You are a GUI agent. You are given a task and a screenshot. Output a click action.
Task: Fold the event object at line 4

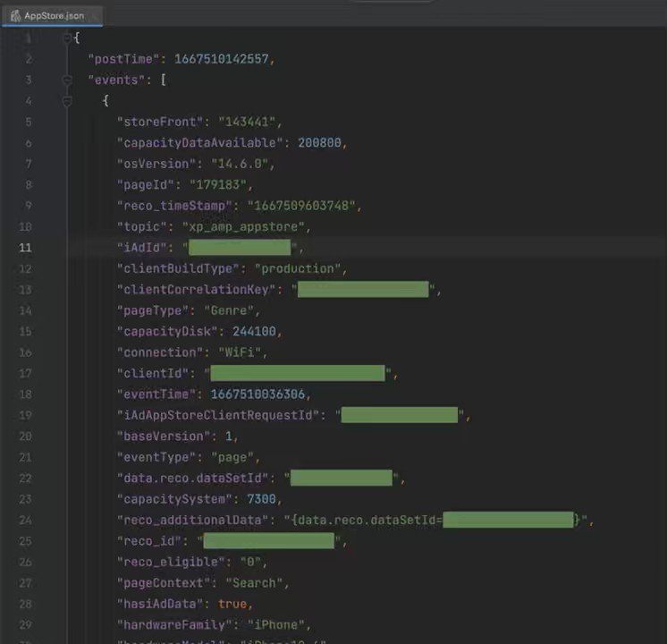click(67, 101)
